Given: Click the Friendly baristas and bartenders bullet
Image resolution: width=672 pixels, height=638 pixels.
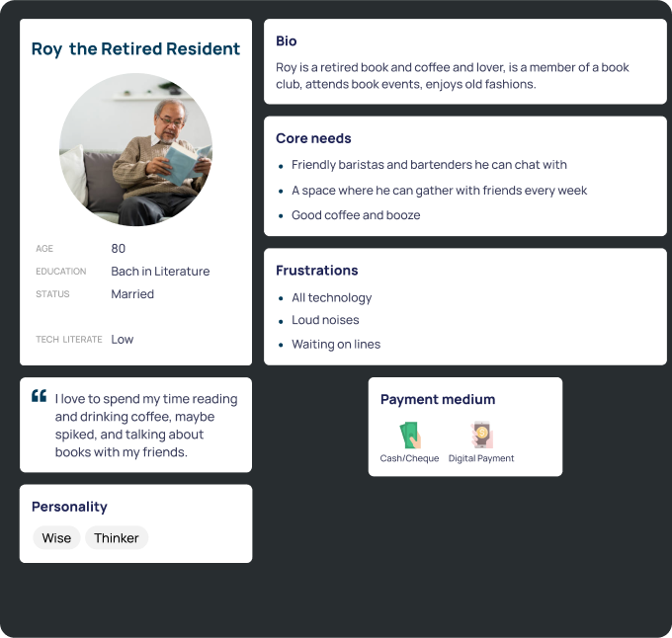Looking at the screenshot, I should click(x=429, y=165).
